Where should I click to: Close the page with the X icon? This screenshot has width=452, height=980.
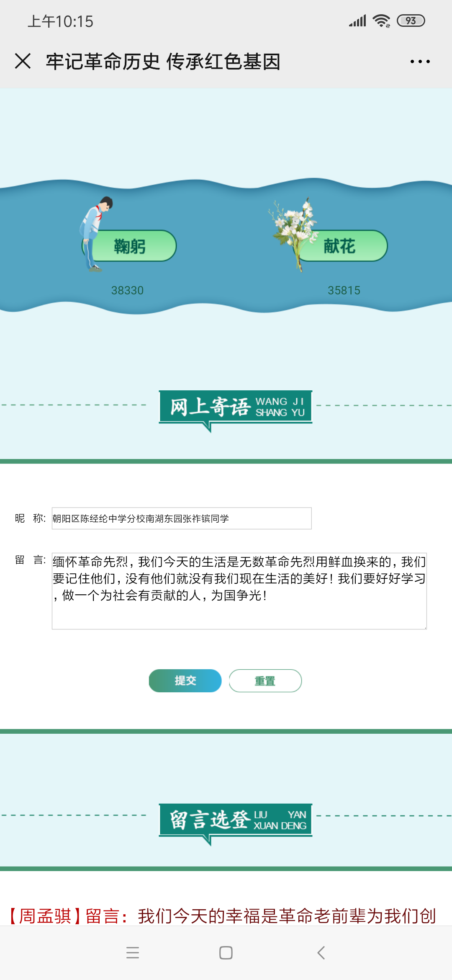[x=23, y=61]
